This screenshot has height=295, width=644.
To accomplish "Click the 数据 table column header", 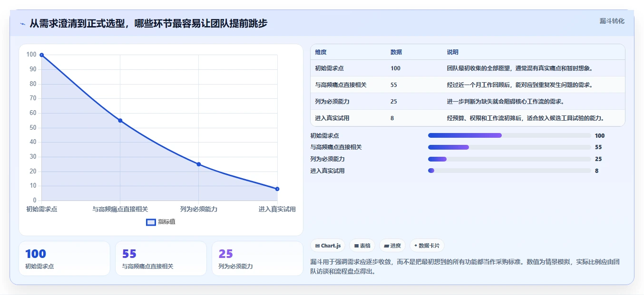I will (x=396, y=52).
